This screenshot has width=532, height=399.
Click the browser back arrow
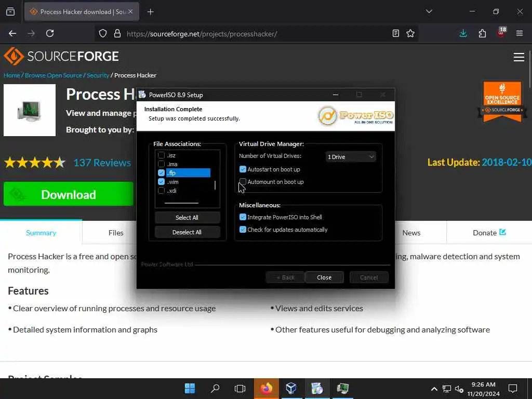pos(12,34)
